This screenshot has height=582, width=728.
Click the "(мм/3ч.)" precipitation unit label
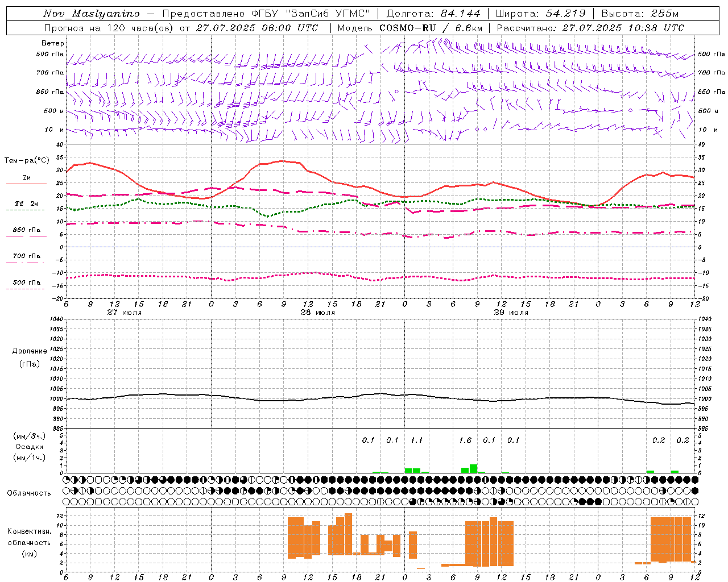[x=29, y=436]
